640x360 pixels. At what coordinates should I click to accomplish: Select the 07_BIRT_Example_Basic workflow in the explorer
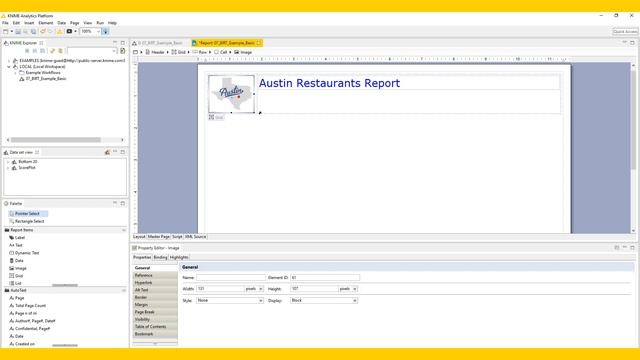point(42,79)
